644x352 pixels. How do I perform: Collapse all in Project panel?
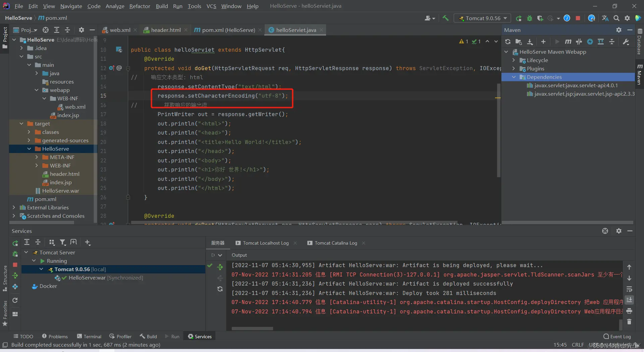pyautogui.click(x=67, y=30)
